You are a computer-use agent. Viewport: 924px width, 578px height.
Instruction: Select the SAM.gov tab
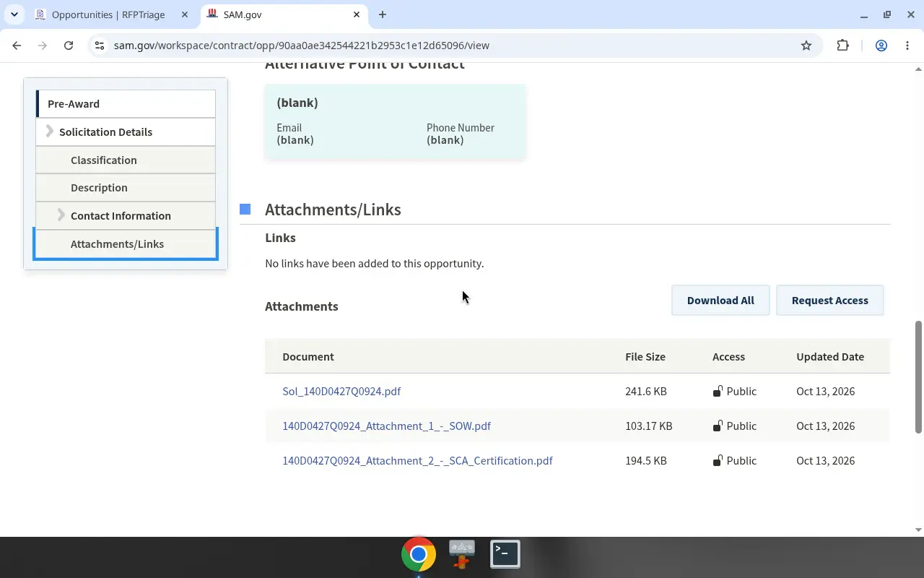pyautogui.click(x=284, y=14)
